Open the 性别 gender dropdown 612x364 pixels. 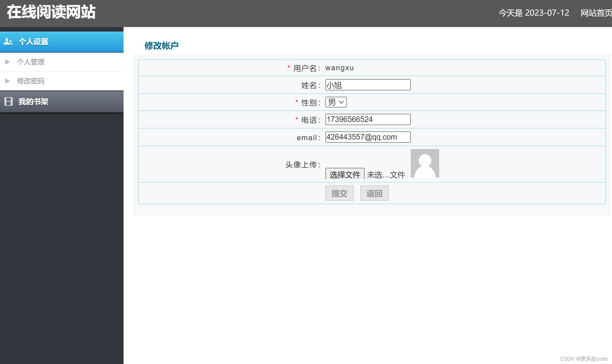pos(336,102)
